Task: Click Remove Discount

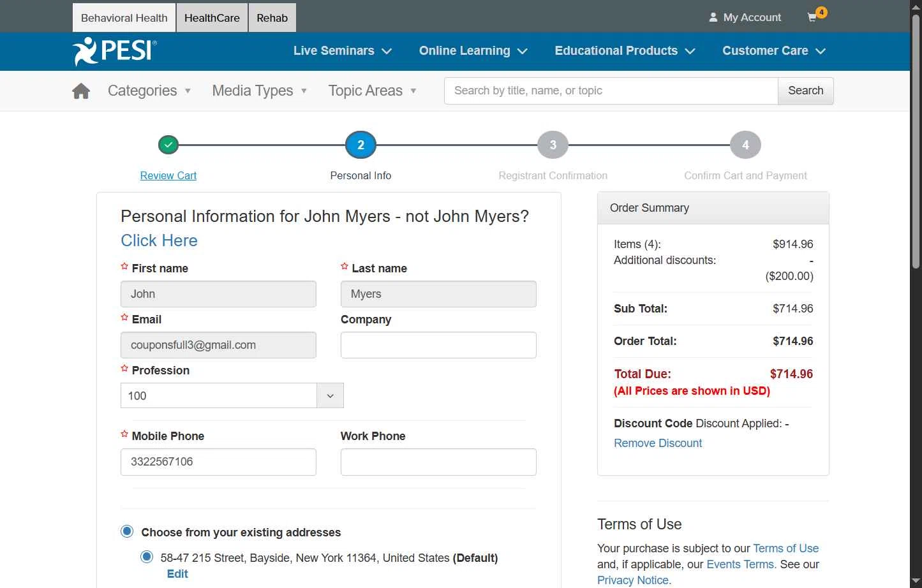Action: coord(658,443)
